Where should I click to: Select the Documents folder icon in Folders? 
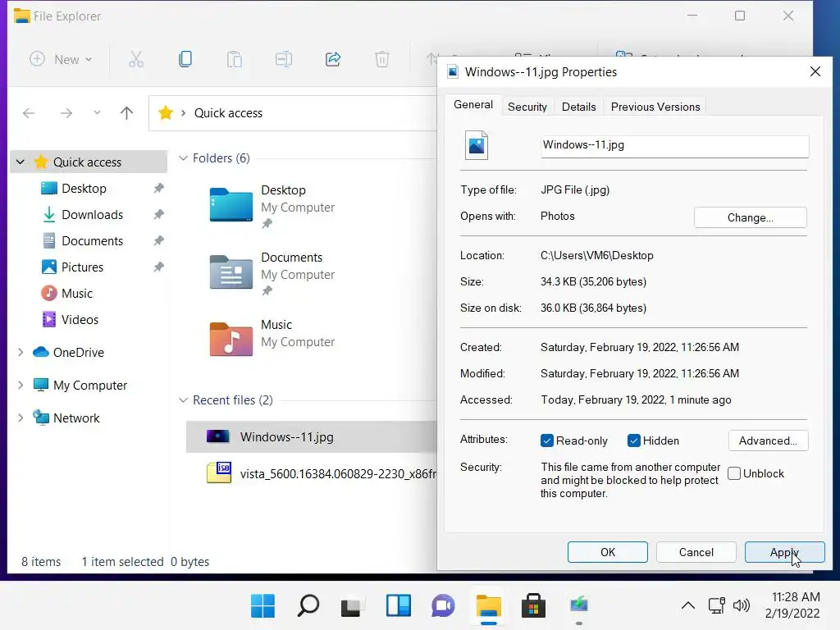coord(231,272)
